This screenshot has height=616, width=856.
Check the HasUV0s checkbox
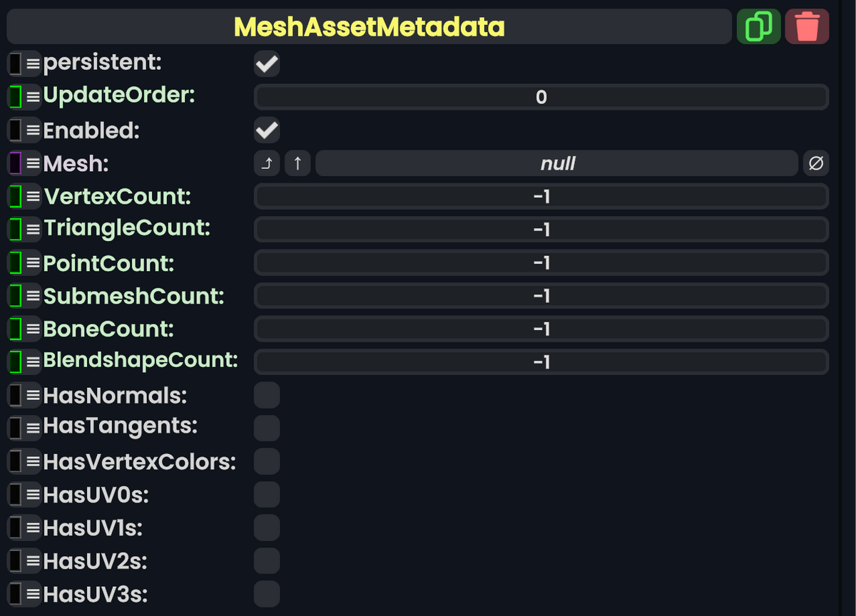[266, 493]
